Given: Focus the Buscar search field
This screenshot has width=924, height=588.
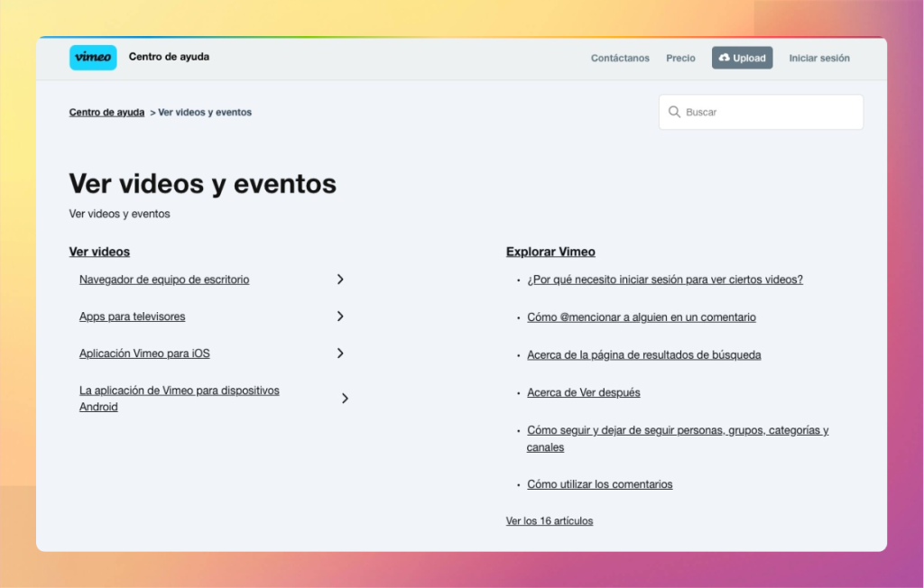Looking at the screenshot, I should click(x=767, y=113).
